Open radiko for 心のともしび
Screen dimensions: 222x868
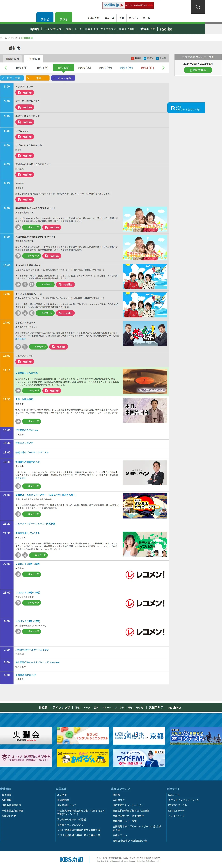pos(25,137)
